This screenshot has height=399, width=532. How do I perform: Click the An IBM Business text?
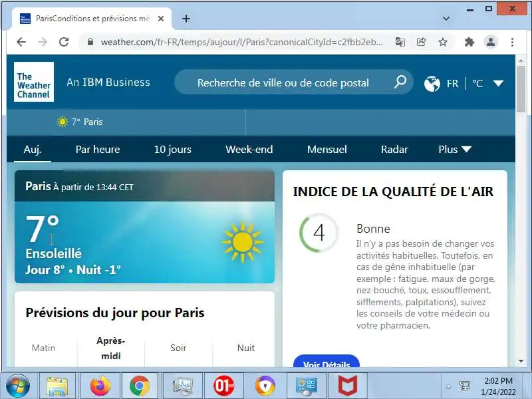click(x=108, y=82)
